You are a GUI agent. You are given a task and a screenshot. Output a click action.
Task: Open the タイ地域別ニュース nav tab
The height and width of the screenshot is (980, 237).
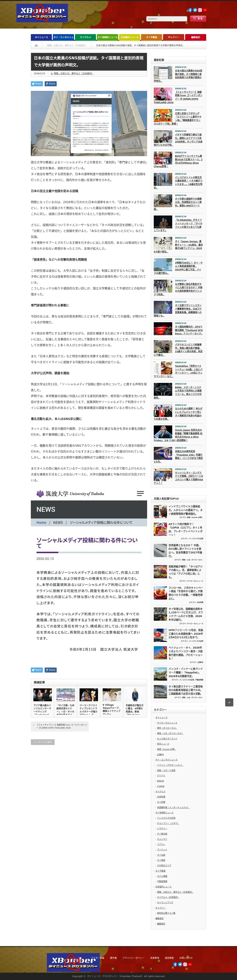click(x=107, y=37)
